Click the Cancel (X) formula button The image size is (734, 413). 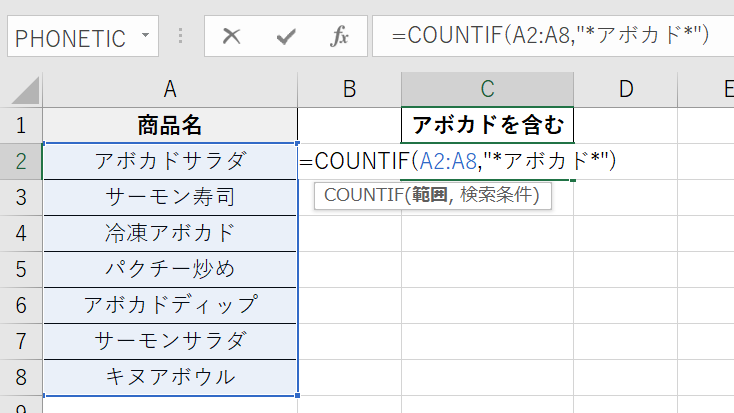(x=232, y=37)
